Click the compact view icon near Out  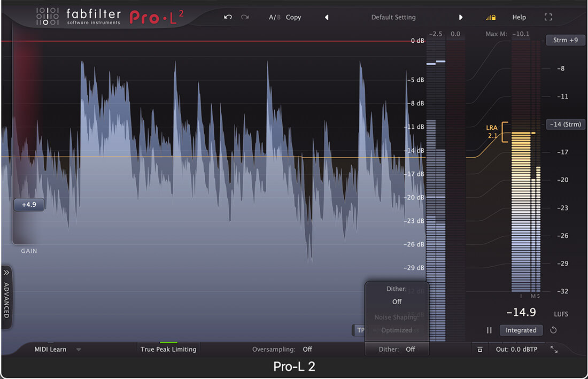[x=479, y=350]
